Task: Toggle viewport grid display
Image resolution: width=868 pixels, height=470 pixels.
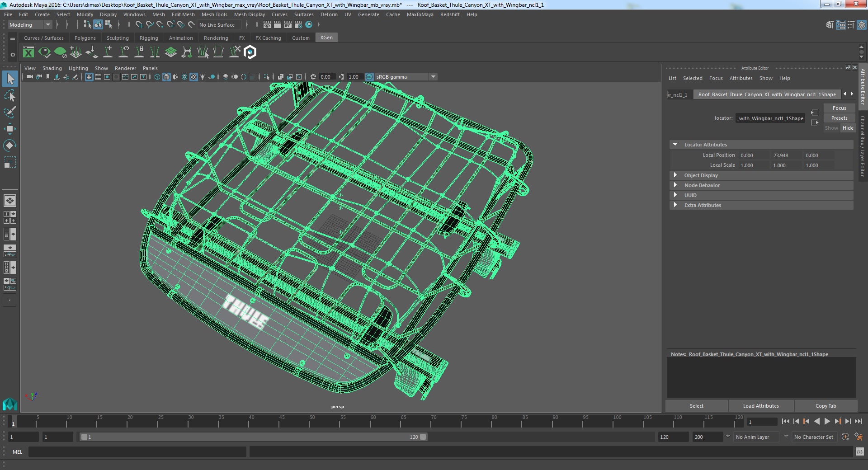Action: (89, 77)
